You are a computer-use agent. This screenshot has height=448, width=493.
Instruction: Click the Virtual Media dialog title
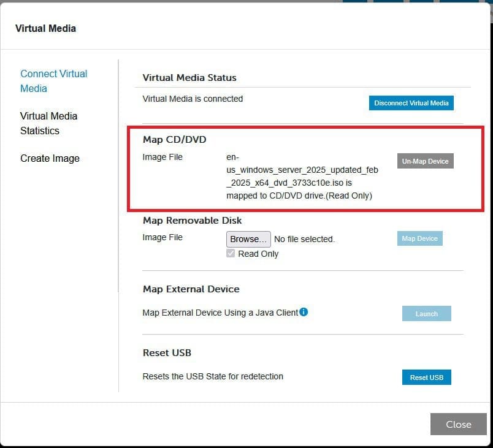point(45,28)
